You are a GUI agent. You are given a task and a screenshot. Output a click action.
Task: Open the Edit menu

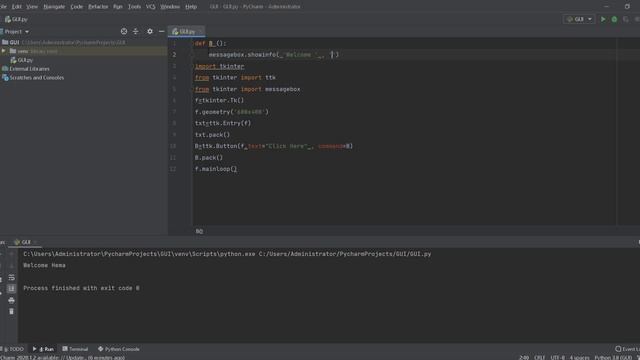[x=16, y=7]
